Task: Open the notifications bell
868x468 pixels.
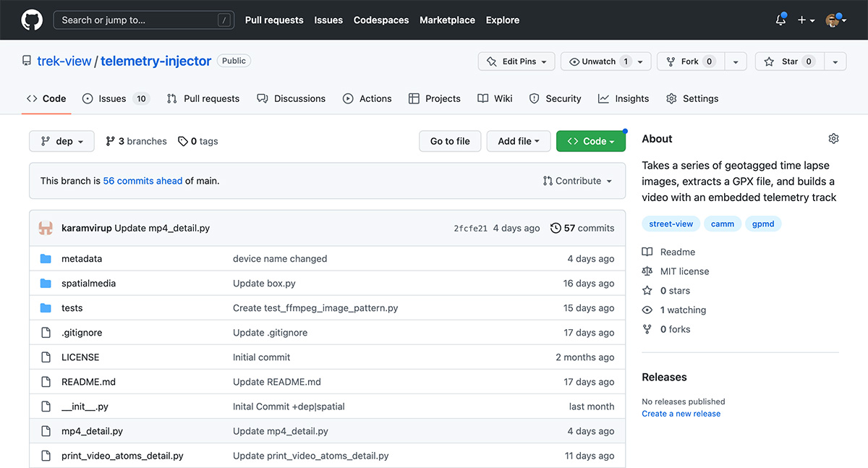Action: coord(780,20)
